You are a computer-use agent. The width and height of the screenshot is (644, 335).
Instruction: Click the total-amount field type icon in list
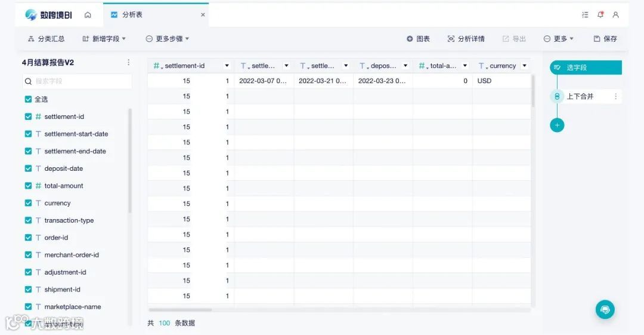pyautogui.click(x=38, y=186)
